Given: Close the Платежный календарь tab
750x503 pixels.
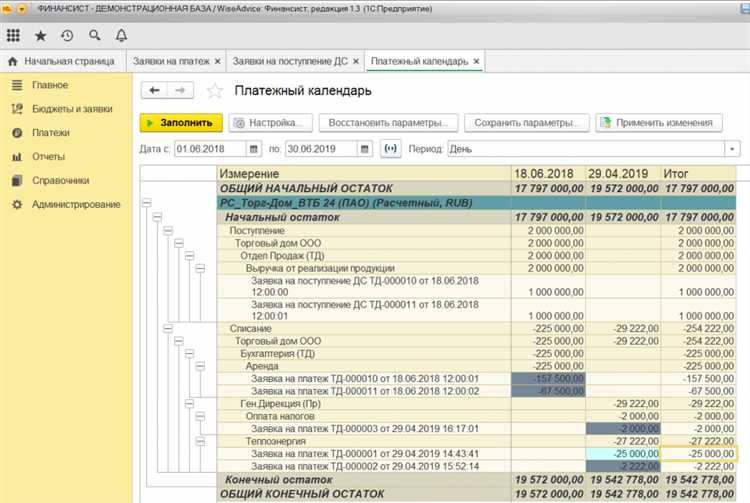Looking at the screenshot, I should point(477,62).
